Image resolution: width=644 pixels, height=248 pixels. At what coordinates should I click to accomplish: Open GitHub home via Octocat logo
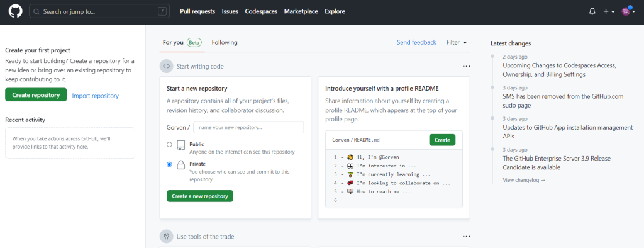(x=16, y=11)
